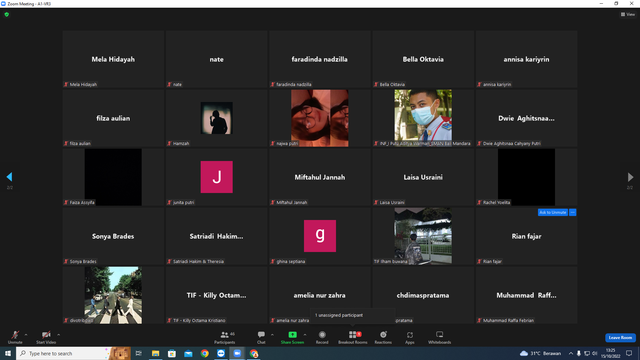
Task: Click the Start Video camera icon
Action: 46,335
